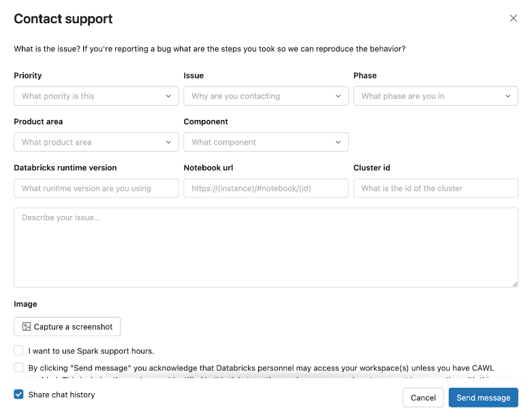Enable the Spark support hours checkbox
Screen dimensions: 532x417
[x=19, y=351]
